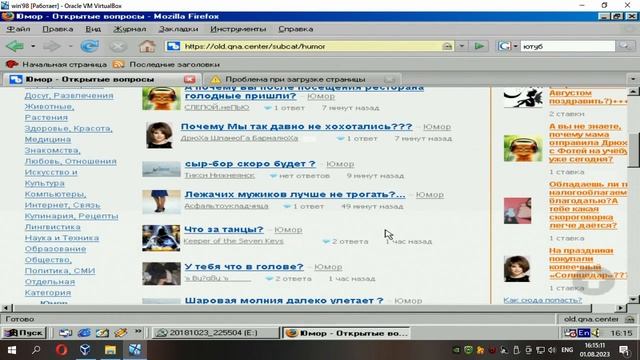Open sidebar question about налогооблагаемой благодатью
Viewport: 640px width, 360px height.
588,205
